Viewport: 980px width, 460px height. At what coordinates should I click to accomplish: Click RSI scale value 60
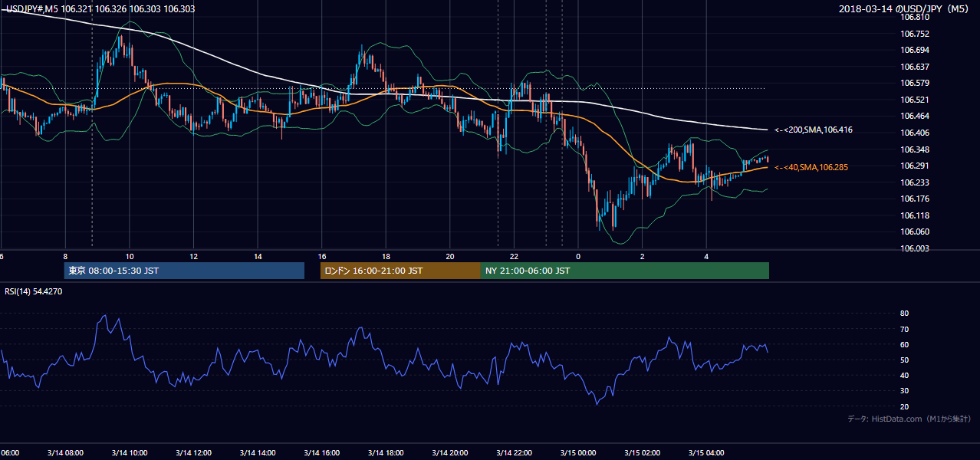point(905,344)
